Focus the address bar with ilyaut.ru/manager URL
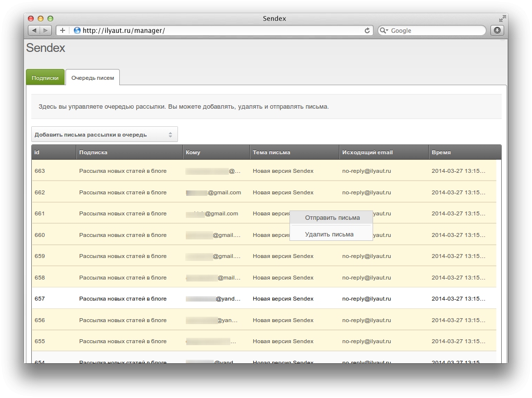The height and width of the screenshot is (398, 532). [215, 30]
